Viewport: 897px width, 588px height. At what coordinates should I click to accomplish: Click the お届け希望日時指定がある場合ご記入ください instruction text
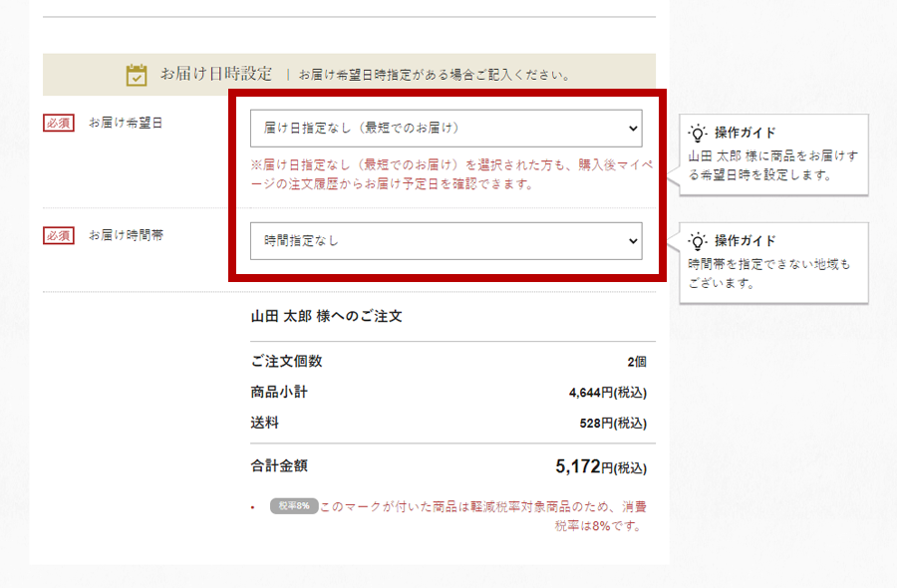click(x=434, y=75)
